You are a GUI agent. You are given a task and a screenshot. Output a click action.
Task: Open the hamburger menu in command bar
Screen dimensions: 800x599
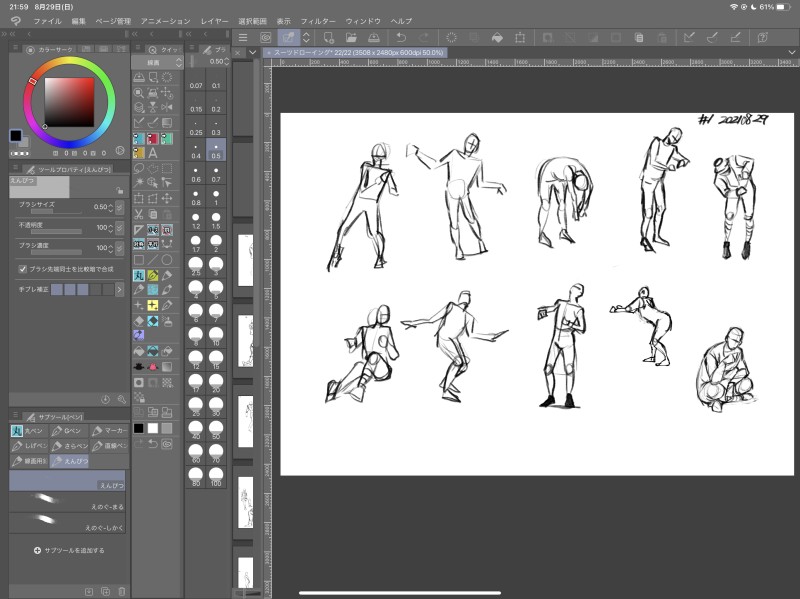coord(243,37)
